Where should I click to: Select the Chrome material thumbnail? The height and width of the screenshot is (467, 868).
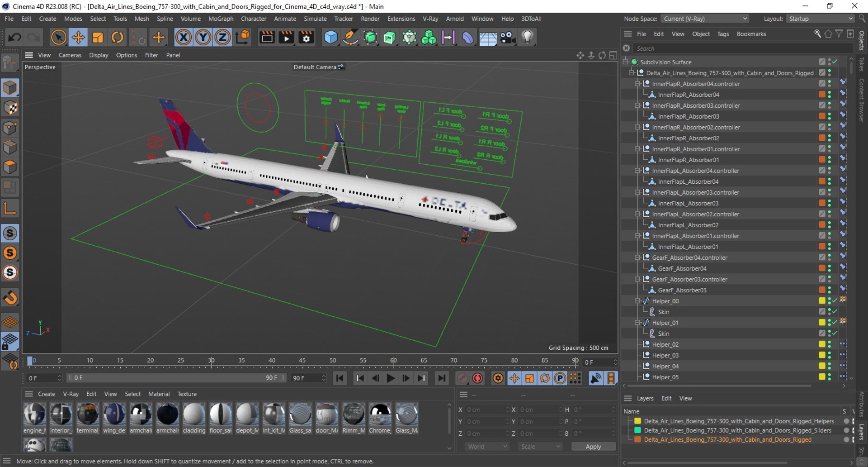click(380, 414)
